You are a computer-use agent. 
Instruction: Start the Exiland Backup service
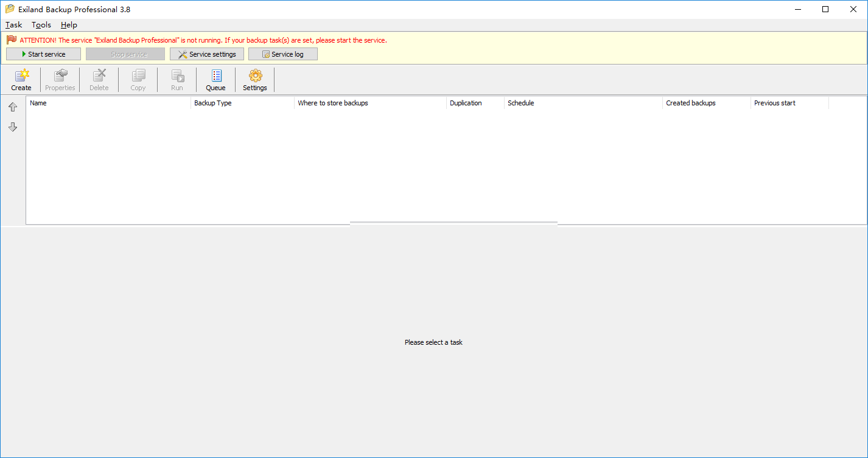pyautogui.click(x=43, y=54)
